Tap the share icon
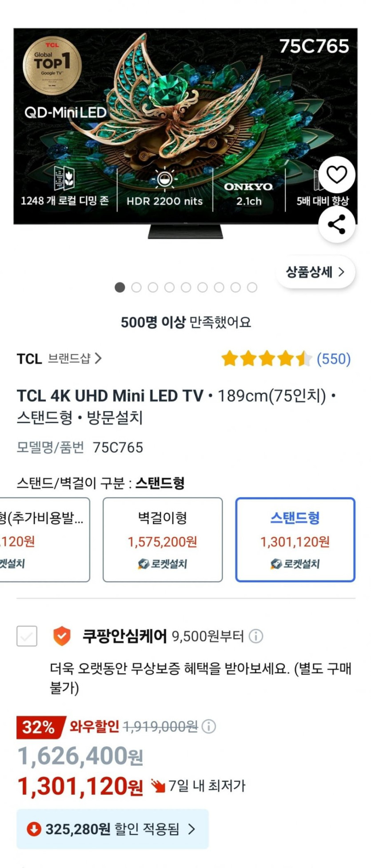Screen dimensions: 371x868 coord(336,224)
